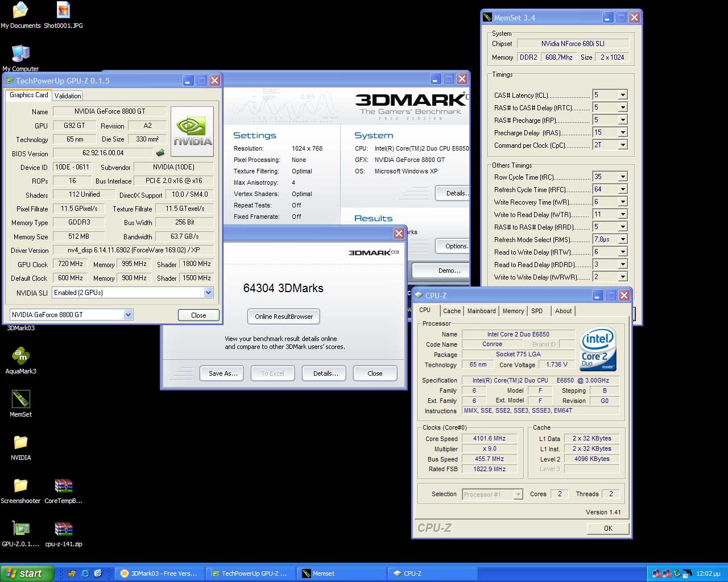
Task: Click the third quick launch icon in taskbar
Action: [98, 573]
